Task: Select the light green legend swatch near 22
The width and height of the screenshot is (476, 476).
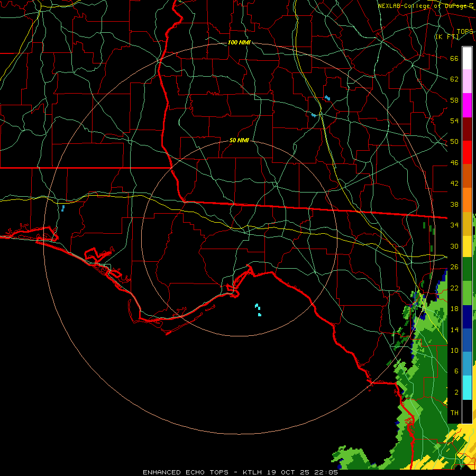Action: (x=467, y=293)
